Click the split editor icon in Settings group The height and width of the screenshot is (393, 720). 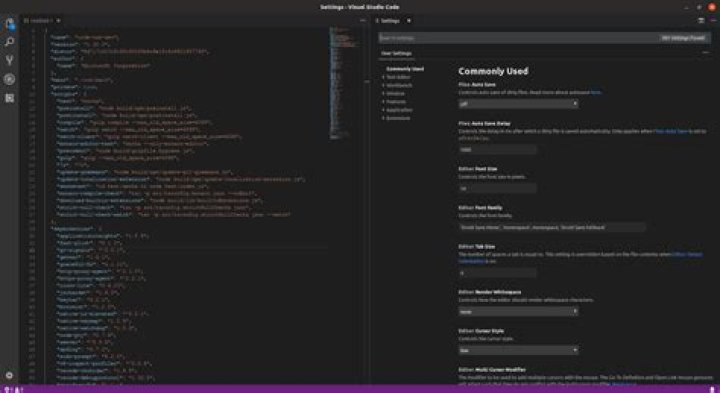701,21
